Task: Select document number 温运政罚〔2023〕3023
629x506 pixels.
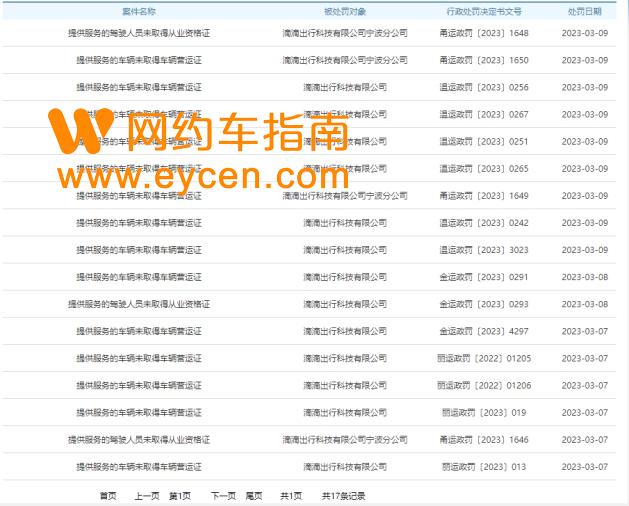Action: pyautogui.click(x=484, y=250)
